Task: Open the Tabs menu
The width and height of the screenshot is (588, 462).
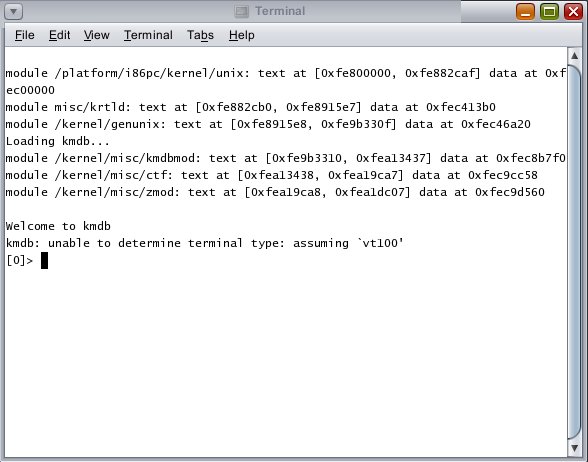Action: pos(200,35)
